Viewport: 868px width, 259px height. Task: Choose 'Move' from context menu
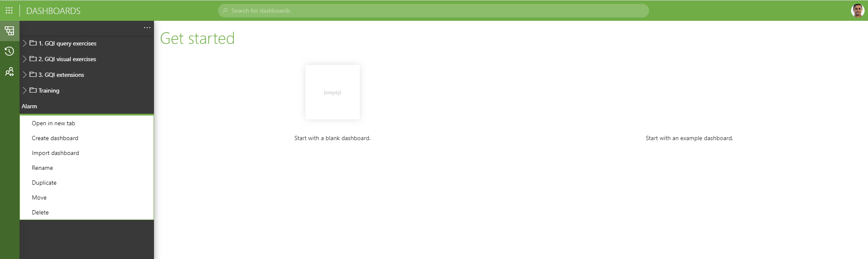coord(87,197)
